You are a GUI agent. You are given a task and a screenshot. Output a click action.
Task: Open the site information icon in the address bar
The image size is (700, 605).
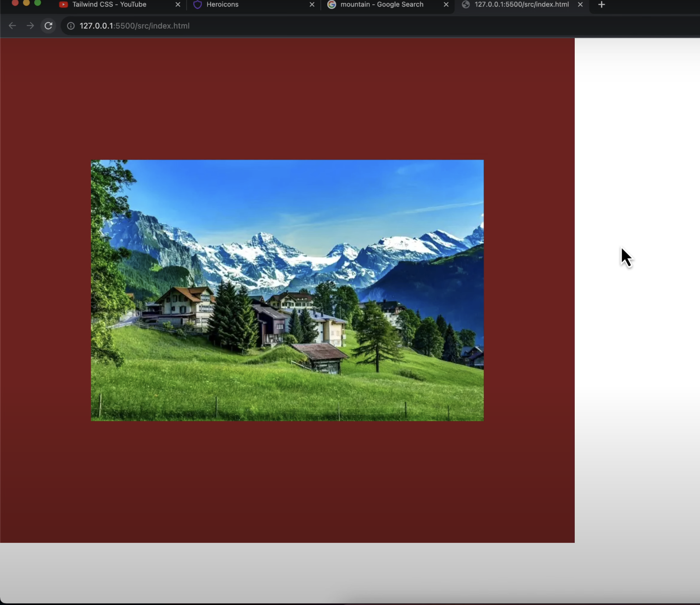coord(71,26)
